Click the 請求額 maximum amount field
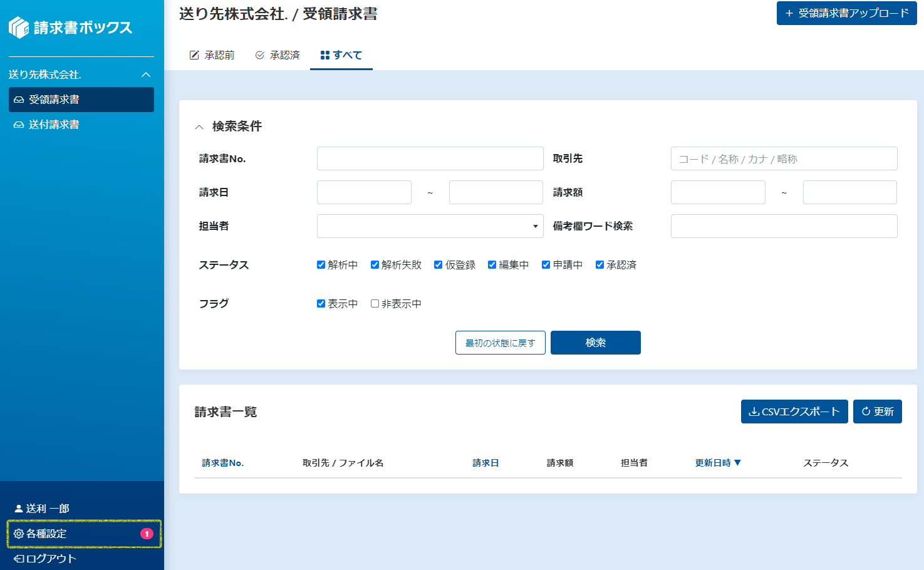Screen dimensions: 924x570 tap(850, 192)
